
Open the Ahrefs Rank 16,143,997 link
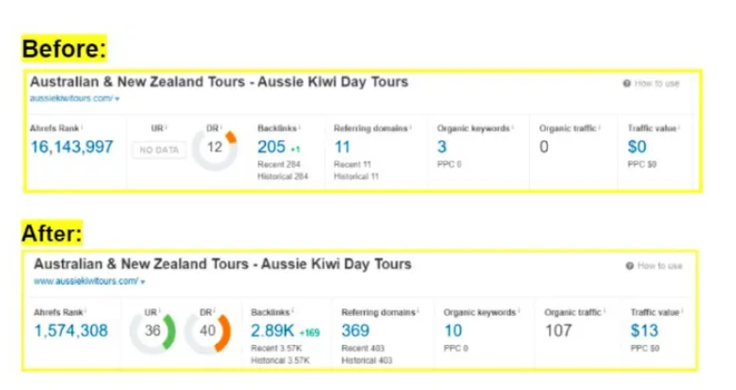pos(72,147)
